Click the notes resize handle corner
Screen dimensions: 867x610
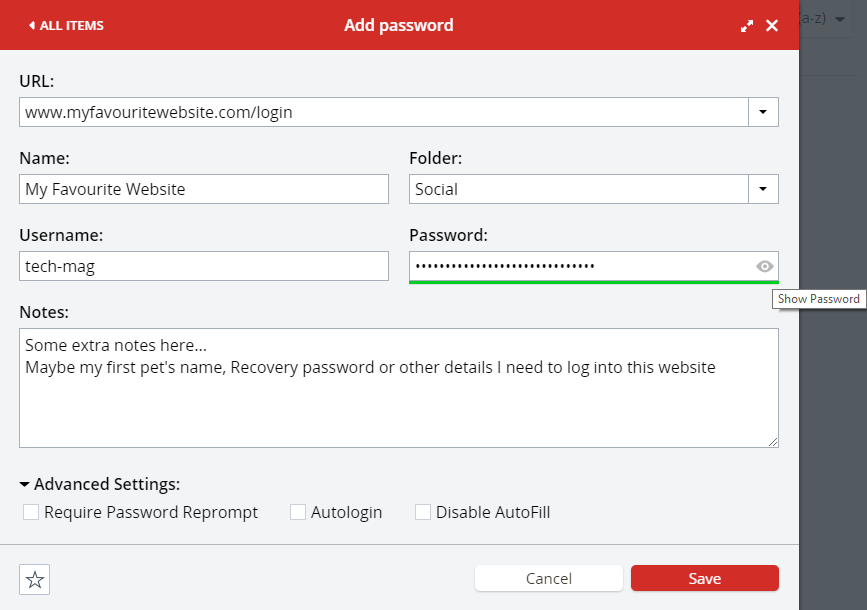[773, 441]
